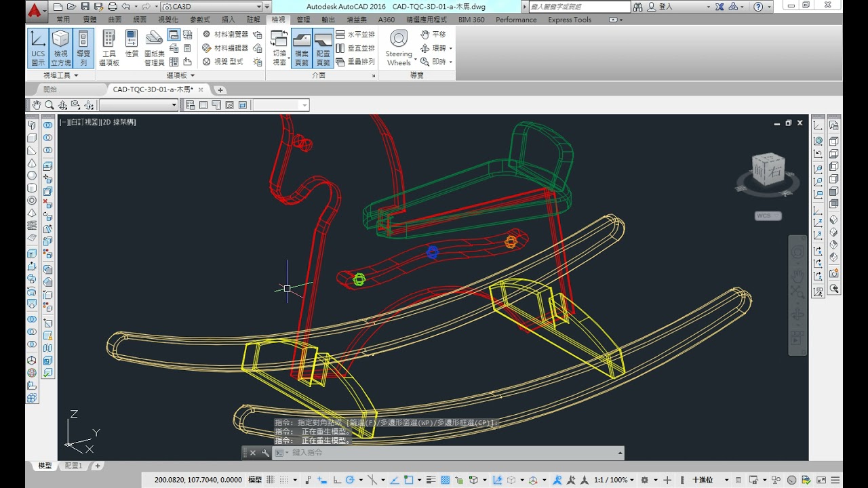Image resolution: width=868 pixels, height=488 pixels.
Task: Open the 切換視窗 switch windows dropdown
Action: pos(279,48)
